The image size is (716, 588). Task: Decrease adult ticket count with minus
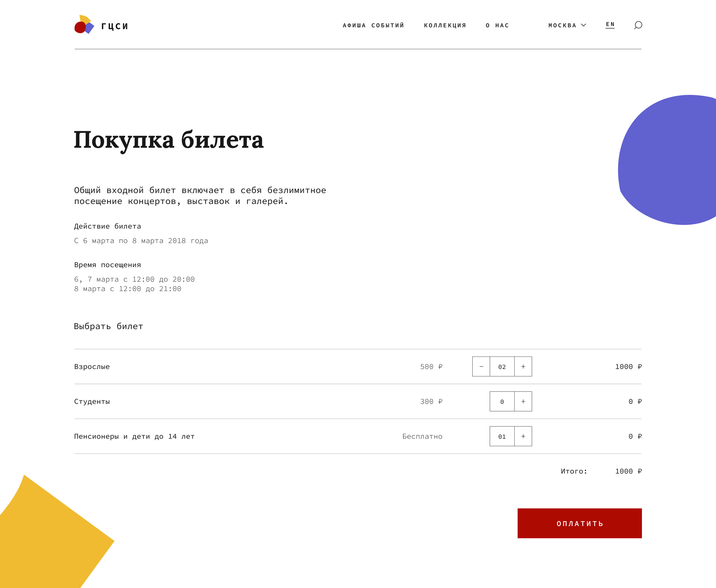point(481,366)
